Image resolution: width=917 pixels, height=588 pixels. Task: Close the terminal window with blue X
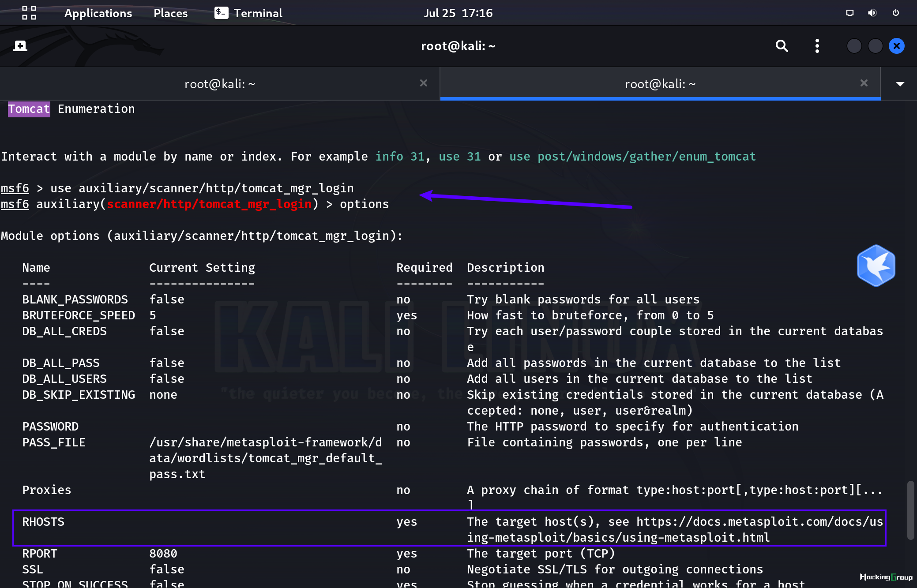pyautogui.click(x=897, y=46)
